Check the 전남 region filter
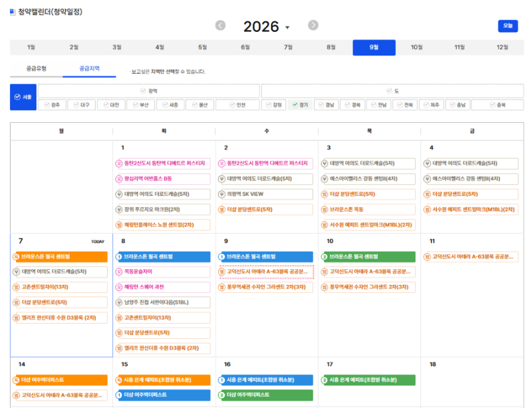Viewport: 532px width, 408px height. pyautogui.click(x=379, y=105)
